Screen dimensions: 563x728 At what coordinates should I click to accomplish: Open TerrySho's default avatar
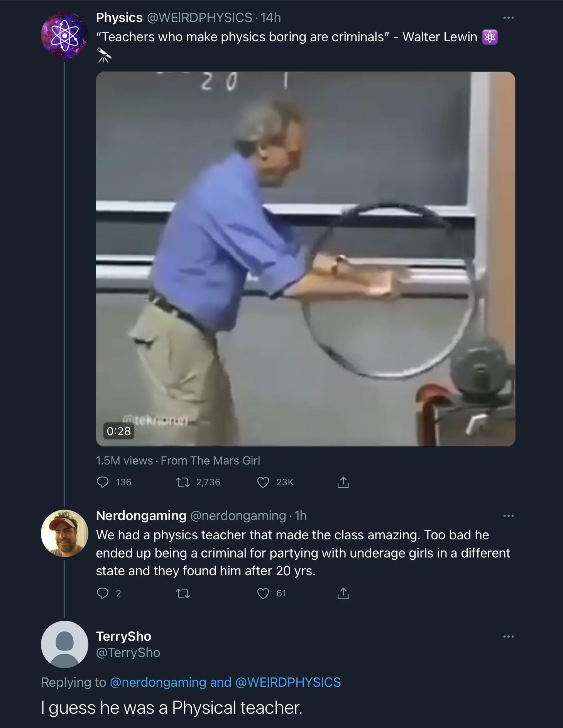click(x=64, y=644)
